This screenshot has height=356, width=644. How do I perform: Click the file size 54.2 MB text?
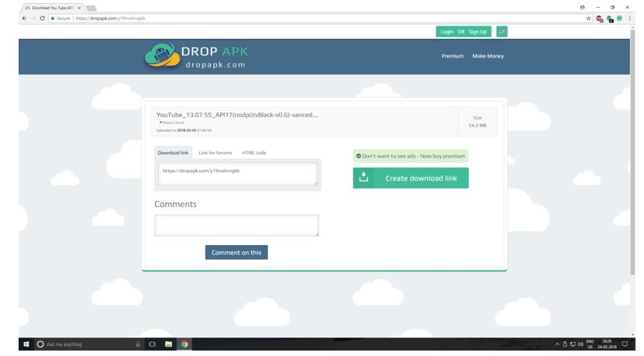(477, 126)
